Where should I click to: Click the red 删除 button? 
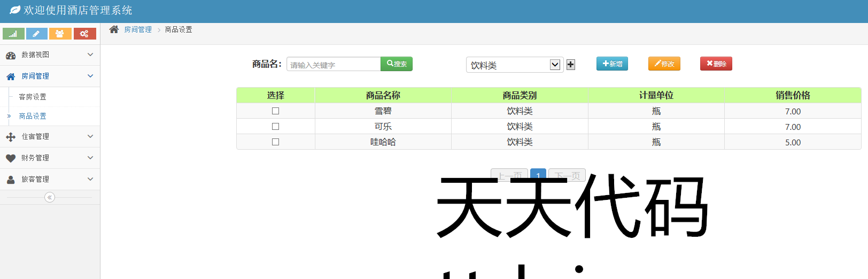(716, 64)
